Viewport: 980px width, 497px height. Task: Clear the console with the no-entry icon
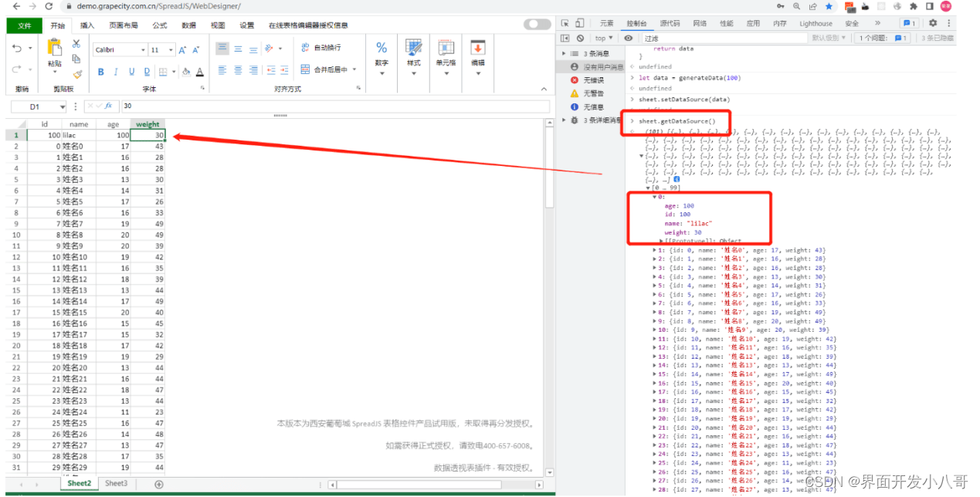(x=580, y=37)
